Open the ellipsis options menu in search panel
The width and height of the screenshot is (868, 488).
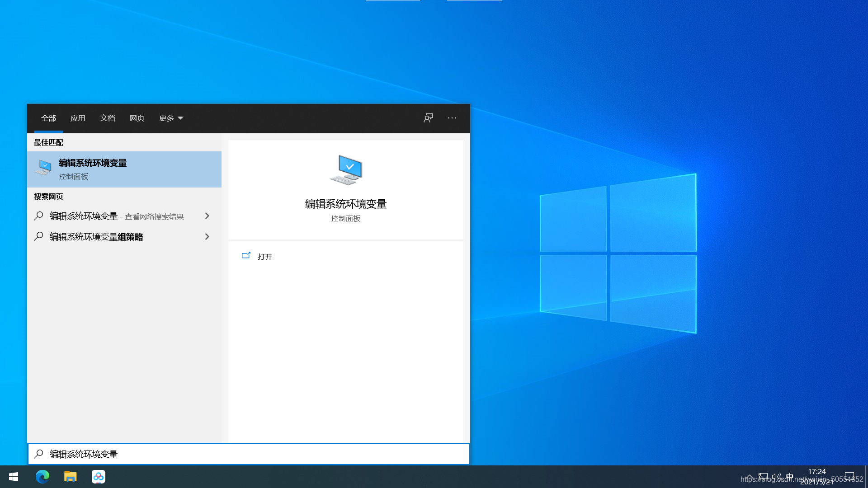(452, 118)
